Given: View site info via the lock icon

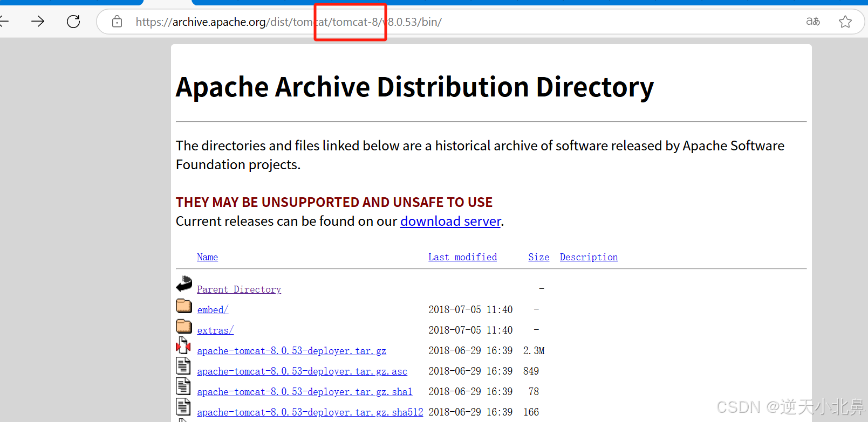Looking at the screenshot, I should pyautogui.click(x=117, y=22).
